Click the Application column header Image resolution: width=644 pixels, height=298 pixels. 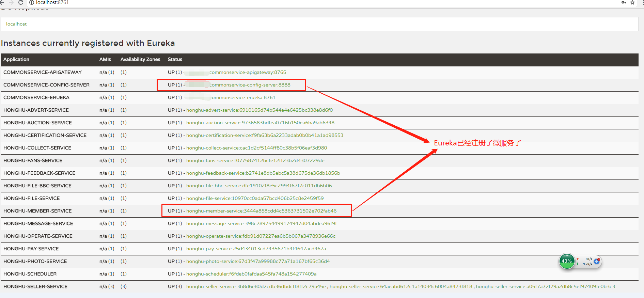pos(16,59)
